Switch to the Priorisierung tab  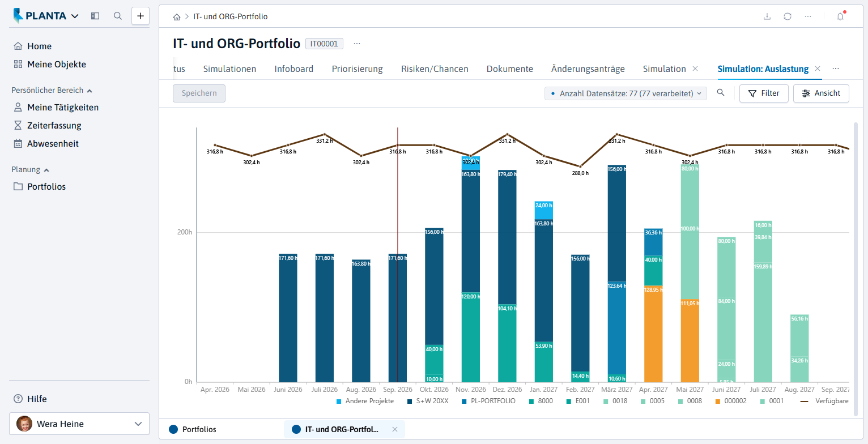(x=358, y=69)
